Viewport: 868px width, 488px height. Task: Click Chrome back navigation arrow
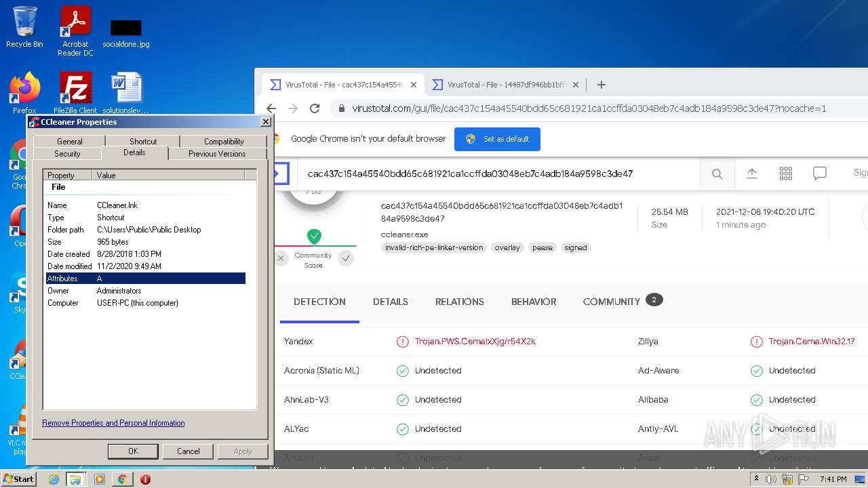(271, 108)
